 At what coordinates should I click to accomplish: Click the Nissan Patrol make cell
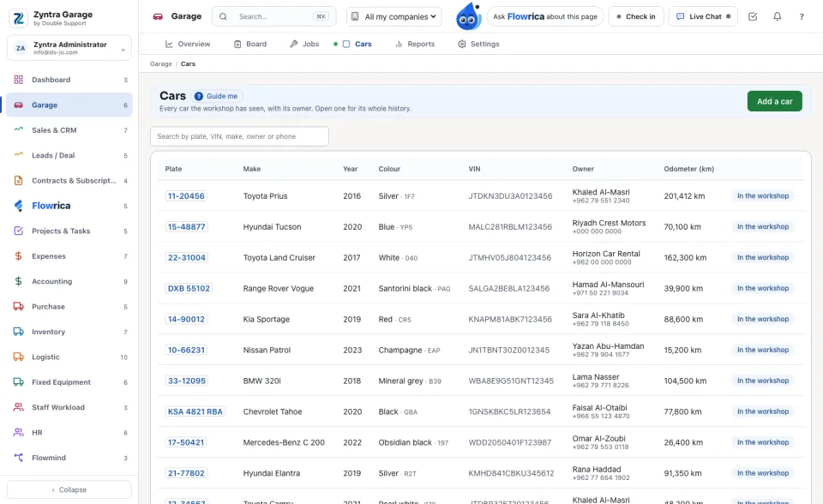pyautogui.click(x=267, y=351)
